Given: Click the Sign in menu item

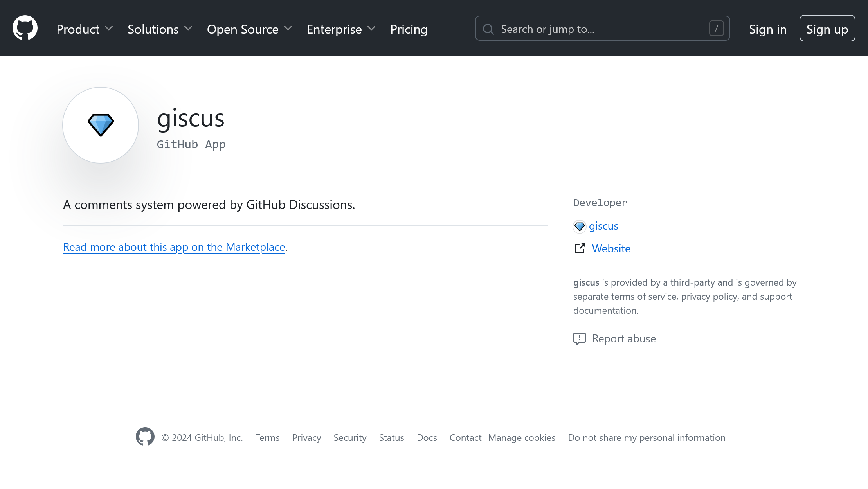Looking at the screenshot, I should pyautogui.click(x=768, y=28).
